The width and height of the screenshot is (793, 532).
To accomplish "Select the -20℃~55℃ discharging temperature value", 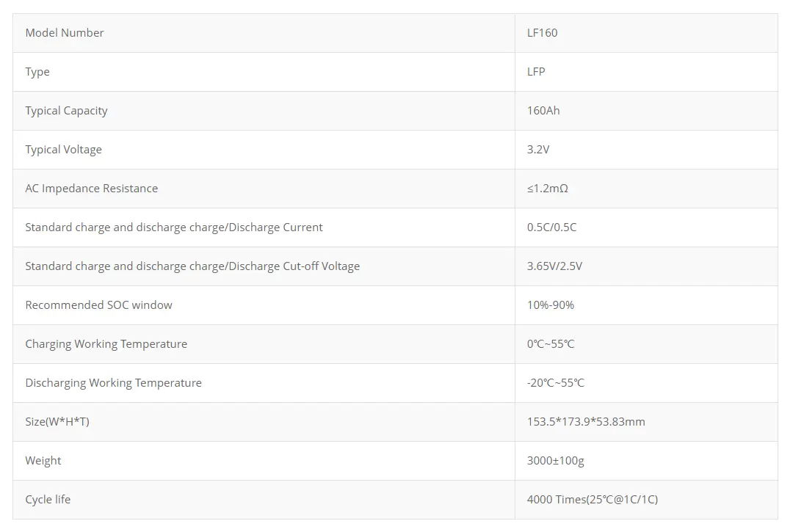I will pyautogui.click(x=556, y=383).
